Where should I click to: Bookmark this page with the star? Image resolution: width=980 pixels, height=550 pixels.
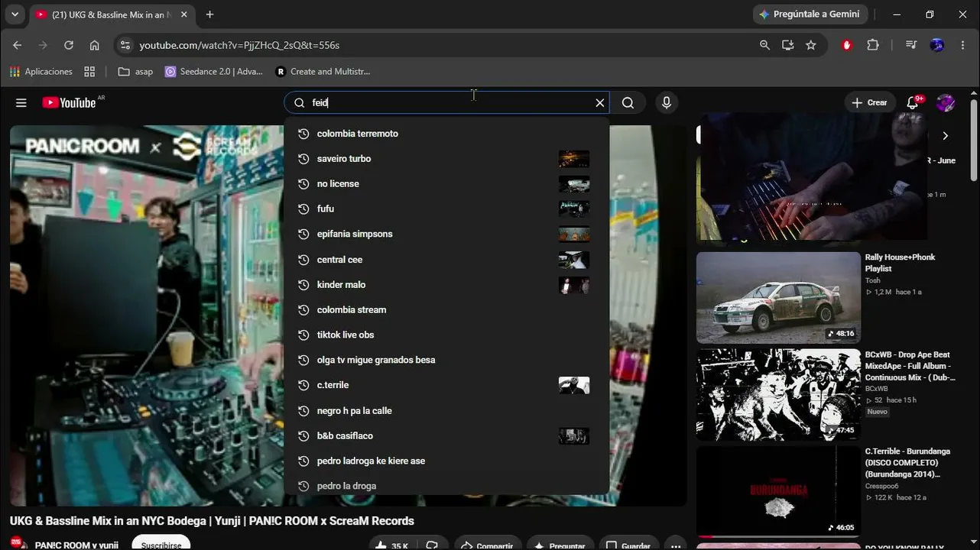tap(811, 45)
